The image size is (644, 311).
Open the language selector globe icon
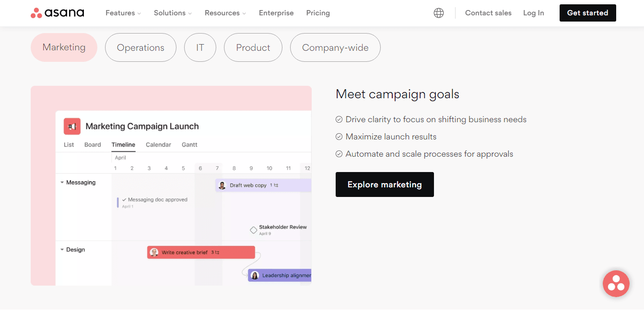(439, 13)
